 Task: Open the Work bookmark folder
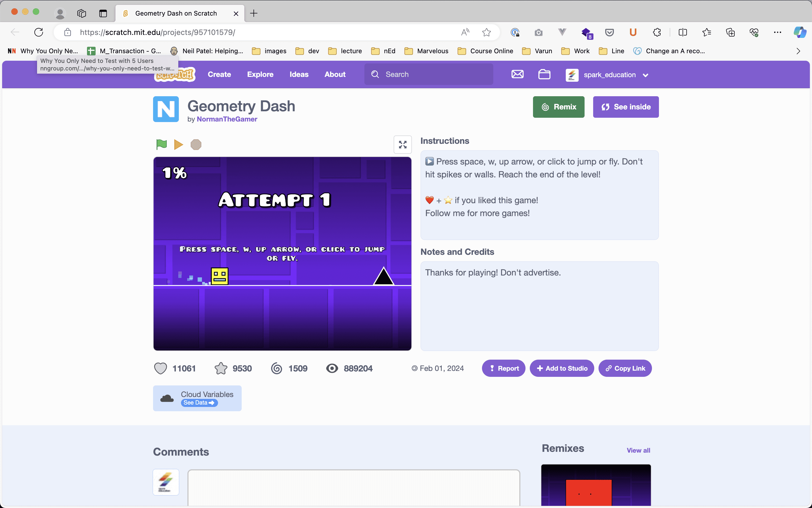tap(575, 51)
